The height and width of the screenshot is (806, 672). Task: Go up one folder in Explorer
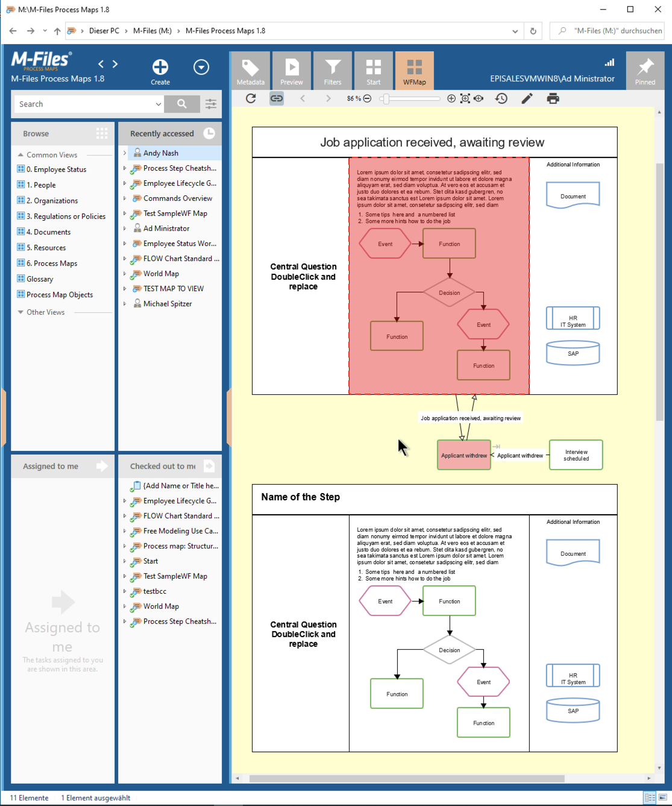(57, 31)
